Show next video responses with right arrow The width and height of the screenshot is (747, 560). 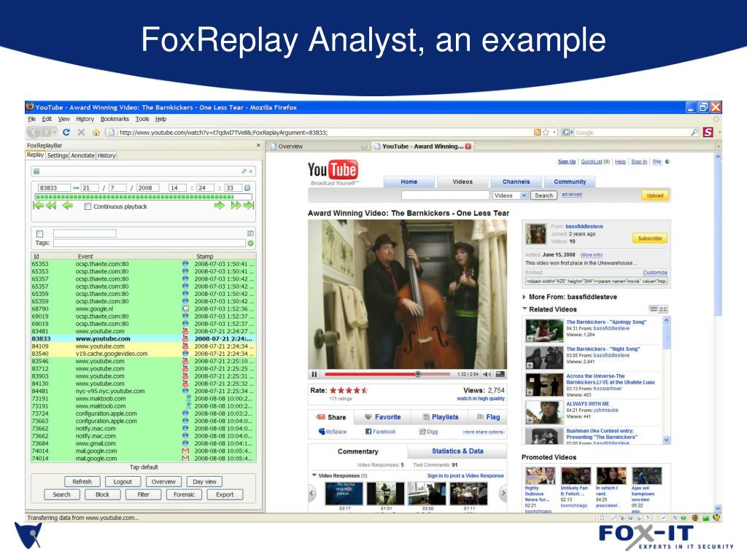pos(503,494)
